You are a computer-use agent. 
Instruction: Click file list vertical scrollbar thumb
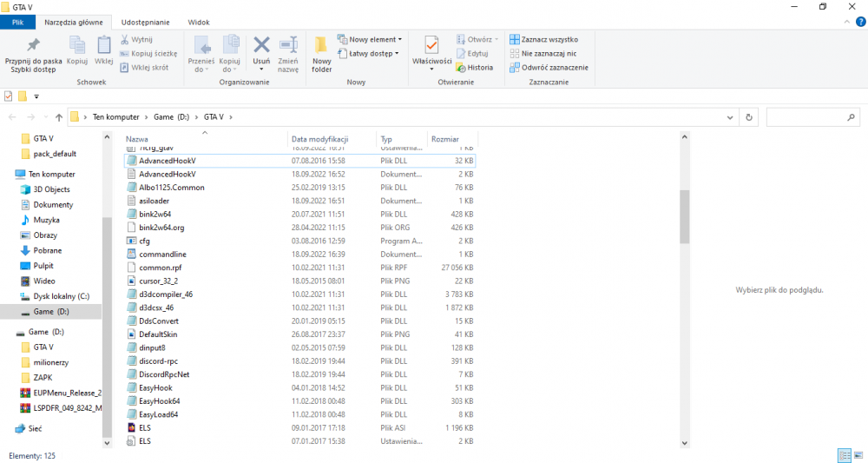(684, 216)
